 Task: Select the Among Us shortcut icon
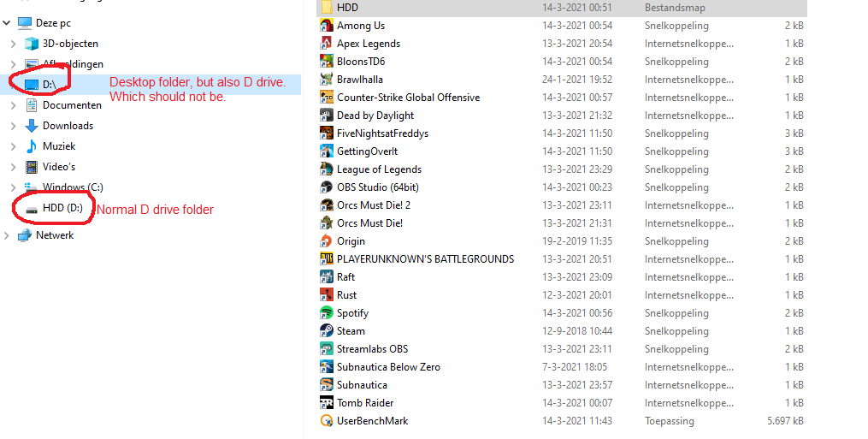click(327, 26)
